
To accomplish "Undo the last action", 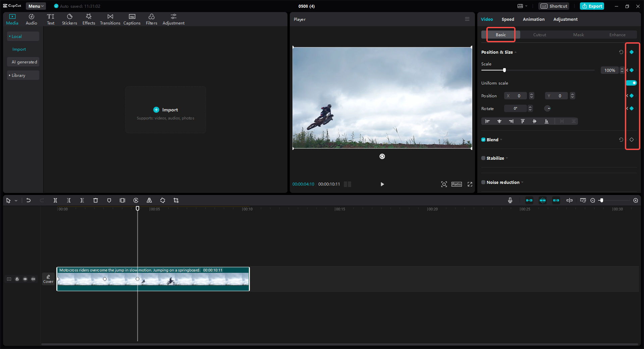I will [x=29, y=200].
